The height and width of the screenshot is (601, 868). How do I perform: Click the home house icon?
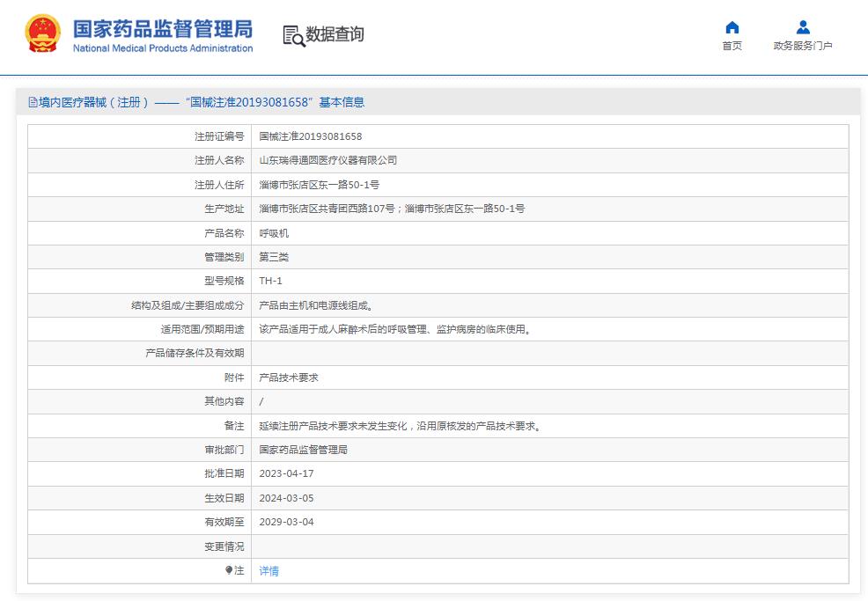click(x=732, y=27)
